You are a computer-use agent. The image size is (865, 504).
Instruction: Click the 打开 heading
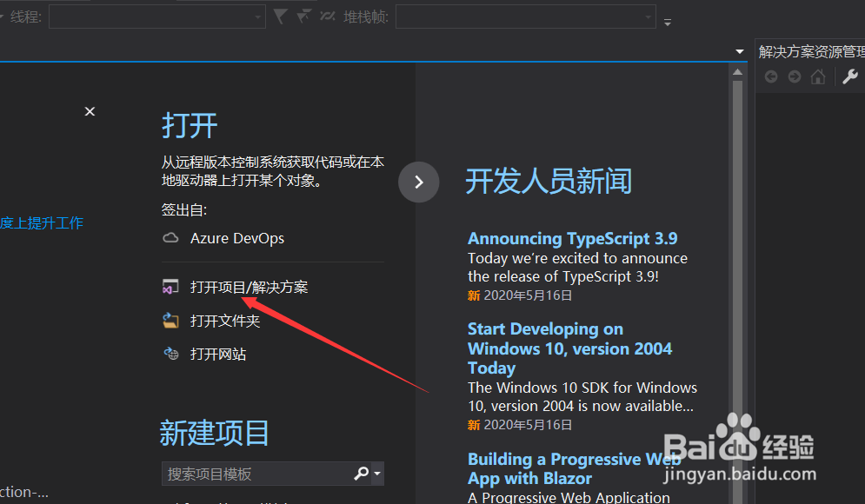pyautogui.click(x=190, y=126)
